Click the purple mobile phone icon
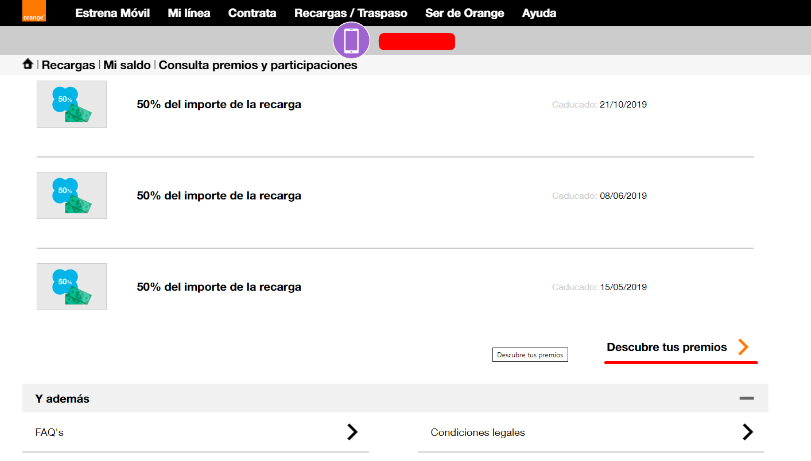 click(x=351, y=41)
